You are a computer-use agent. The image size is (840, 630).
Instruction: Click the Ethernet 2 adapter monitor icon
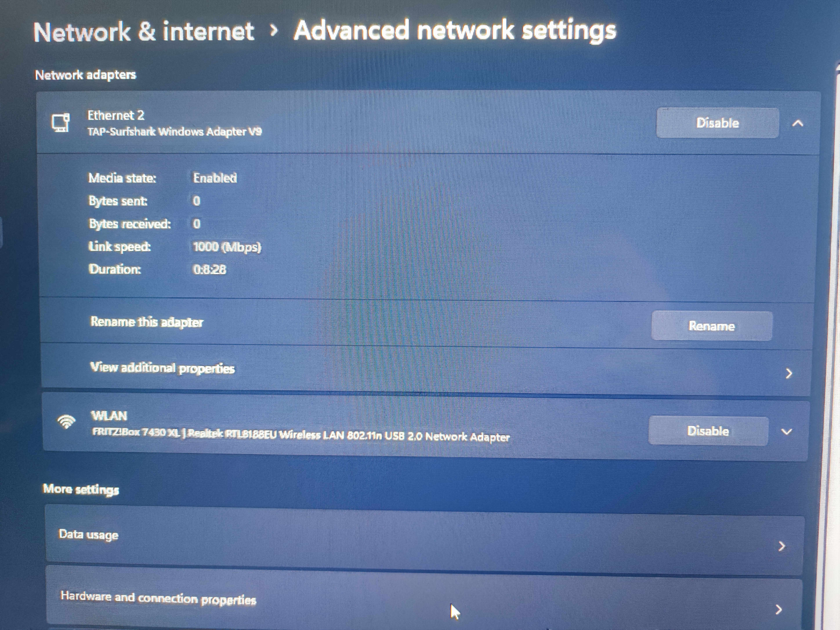[60, 123]
